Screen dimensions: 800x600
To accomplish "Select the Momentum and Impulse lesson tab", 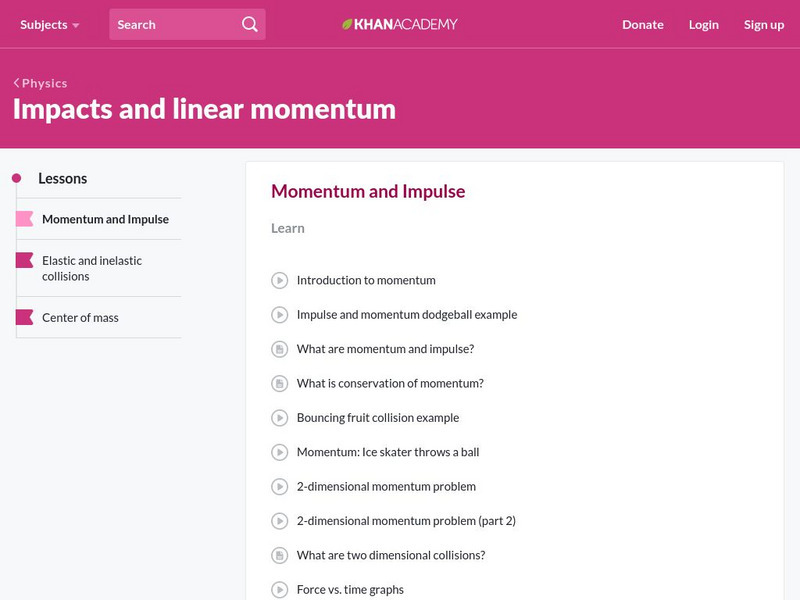I will [x=105, y=219].
